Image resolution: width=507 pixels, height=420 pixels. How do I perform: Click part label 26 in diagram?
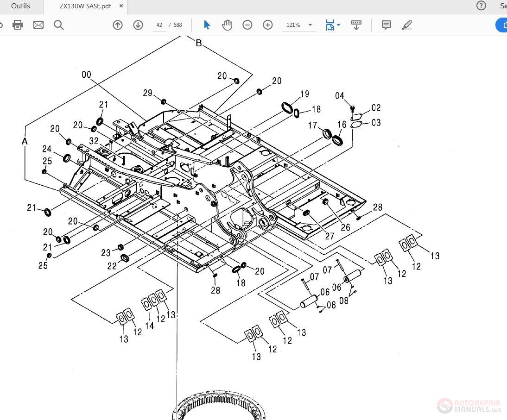[x=346, y=227]
